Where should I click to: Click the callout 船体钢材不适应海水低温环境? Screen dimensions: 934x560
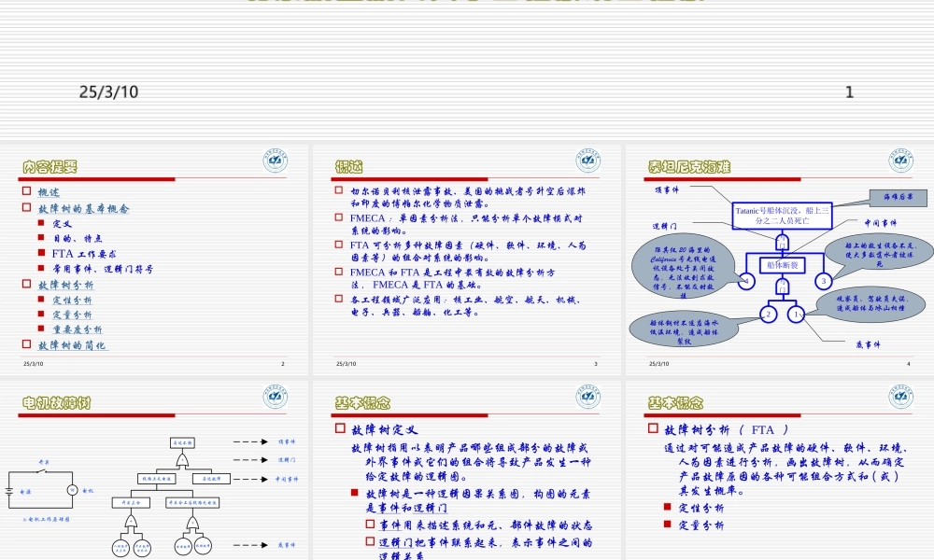pyautogui.click(x=684, y=329)
